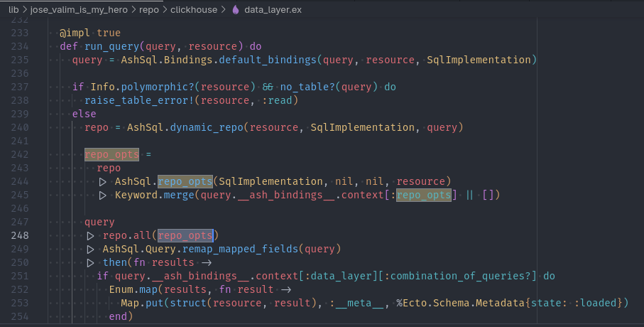Click the pipe operator on line 245

(x=103, y=195)
